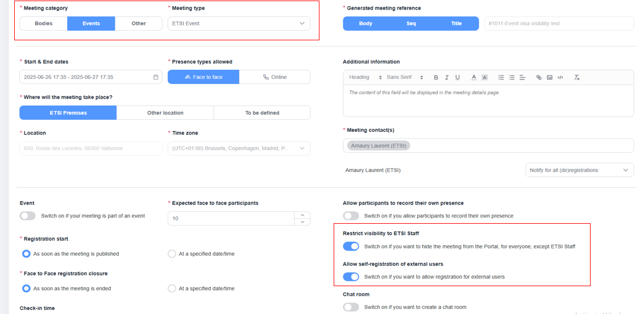Select the Bodies meeting category tab
Screen dimensions: 644x314
coord(44,23)
